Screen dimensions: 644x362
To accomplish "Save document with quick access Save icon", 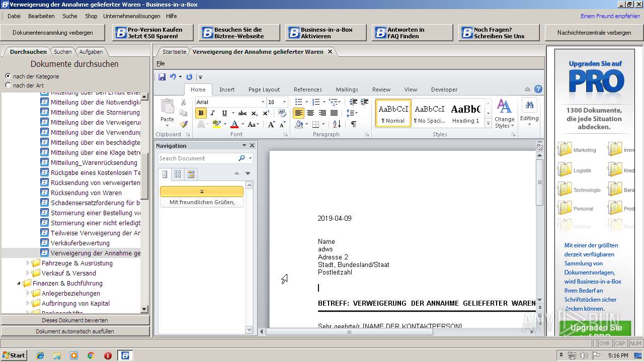I will 162,77.
